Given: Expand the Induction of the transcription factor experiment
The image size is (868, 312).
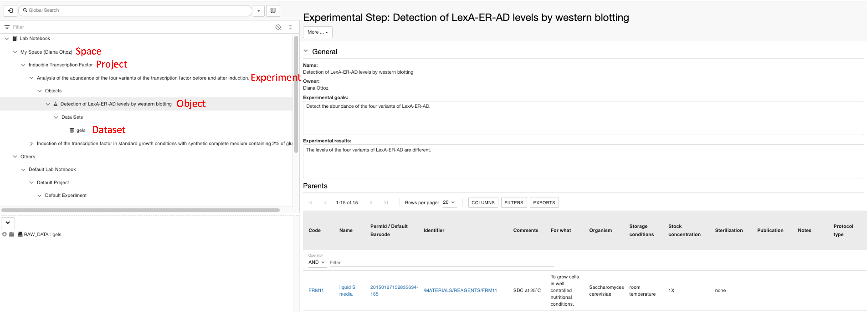Looking at the screenshot, I should point(31,144).
